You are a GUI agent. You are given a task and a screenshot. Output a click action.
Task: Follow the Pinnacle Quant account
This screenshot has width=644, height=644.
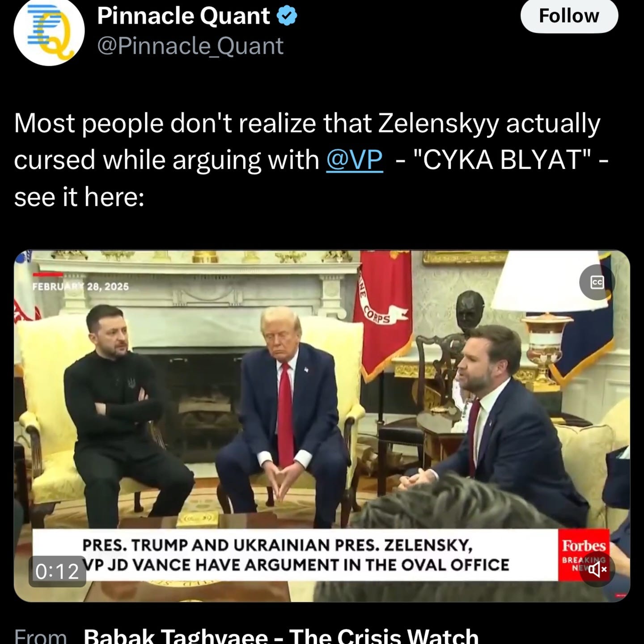pyautogui.click(x=569, y=16)
